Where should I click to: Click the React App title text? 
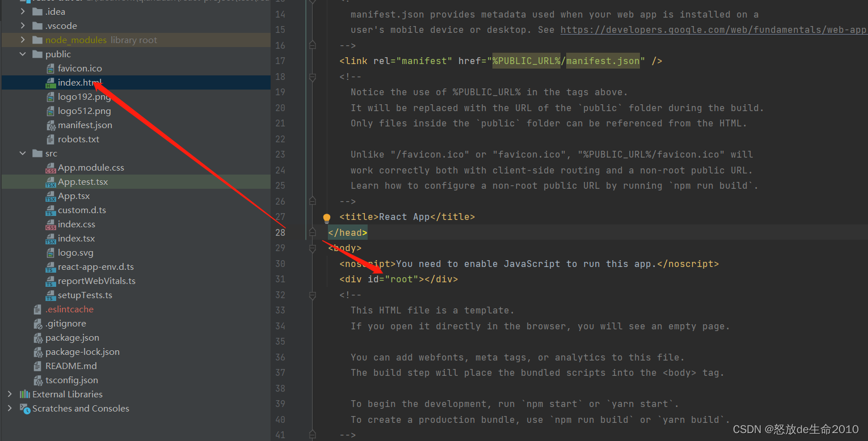tap(404, 217)
